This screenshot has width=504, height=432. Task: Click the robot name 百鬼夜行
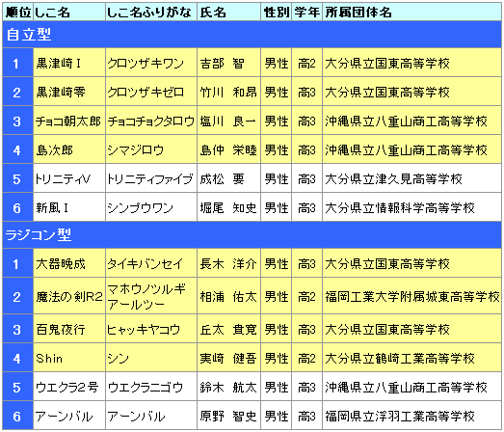61,330
